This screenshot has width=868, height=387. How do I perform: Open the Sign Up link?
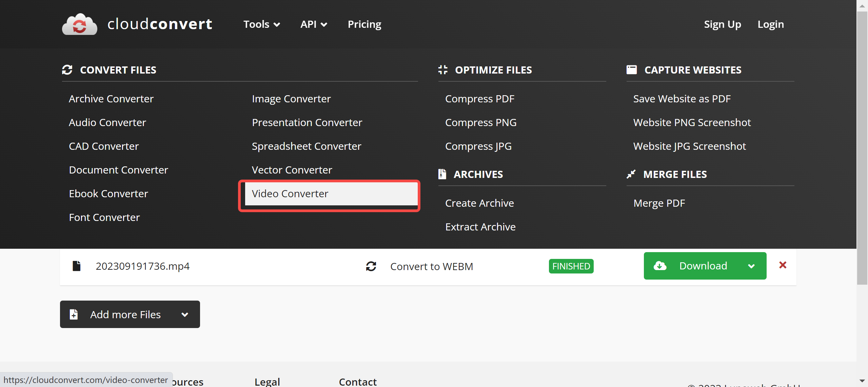(722, 24)
